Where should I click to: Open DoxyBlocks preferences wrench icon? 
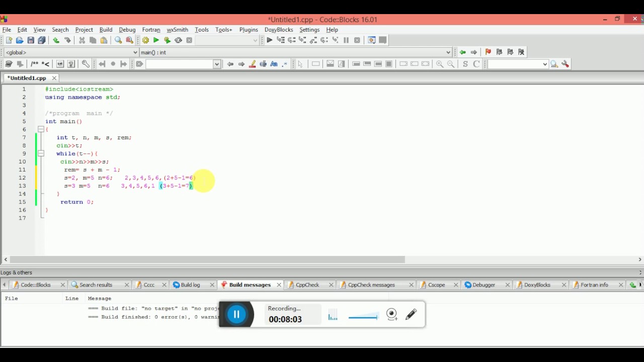pos(86,64)
